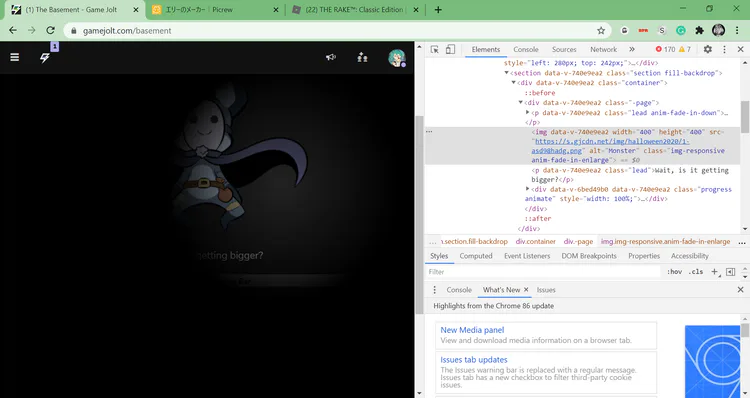Open the DOM Breakpoints tab

coord(589,256)
